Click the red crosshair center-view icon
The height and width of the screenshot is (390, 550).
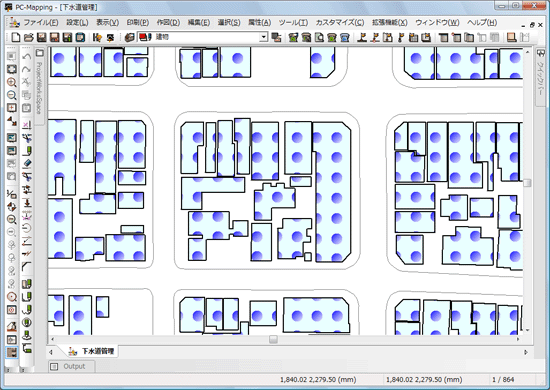12,108
